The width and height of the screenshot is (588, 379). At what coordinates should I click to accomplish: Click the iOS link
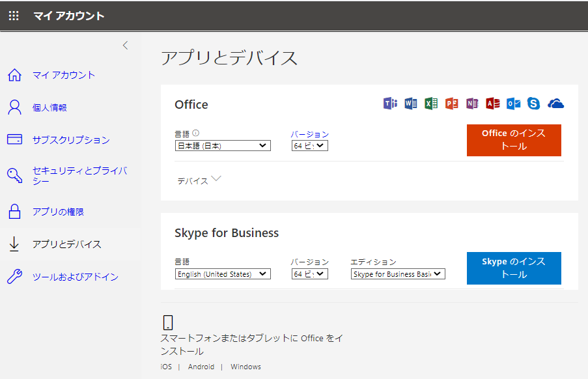tap(166, 367)
